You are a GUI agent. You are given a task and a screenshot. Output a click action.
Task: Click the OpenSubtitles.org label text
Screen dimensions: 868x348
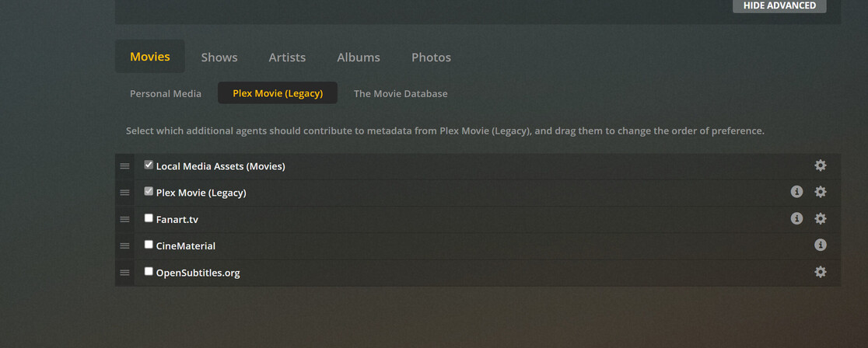click(x=198, y=273)
